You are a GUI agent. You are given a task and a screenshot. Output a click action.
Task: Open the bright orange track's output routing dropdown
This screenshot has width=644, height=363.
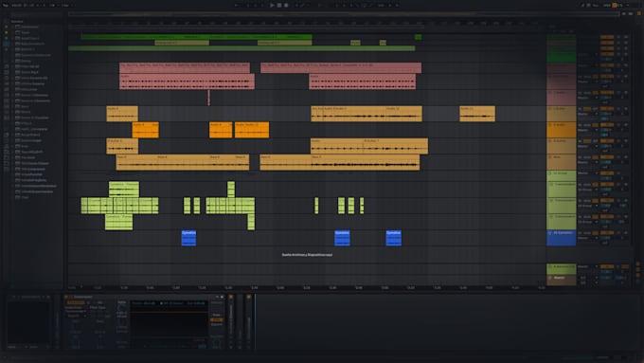(x=588, y=130)
